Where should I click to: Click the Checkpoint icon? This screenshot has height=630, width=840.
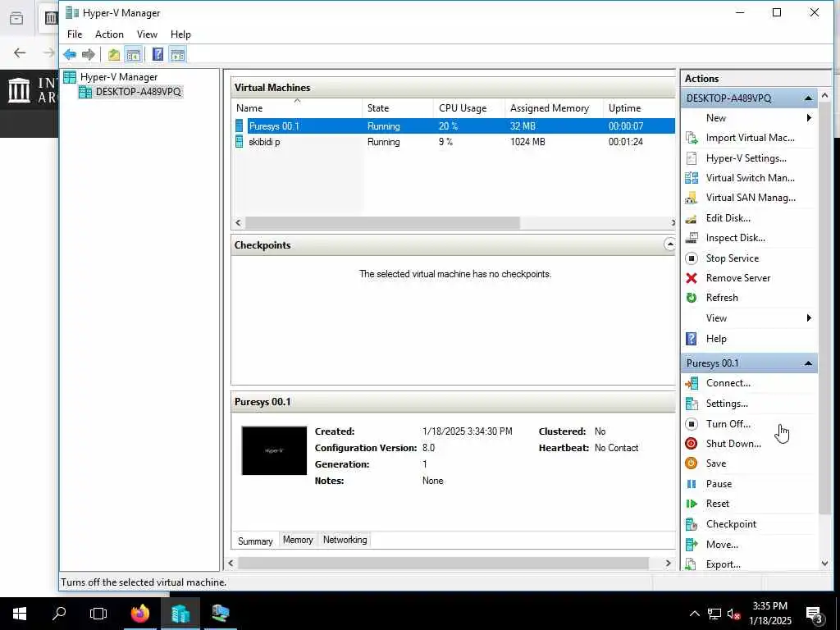692,524
